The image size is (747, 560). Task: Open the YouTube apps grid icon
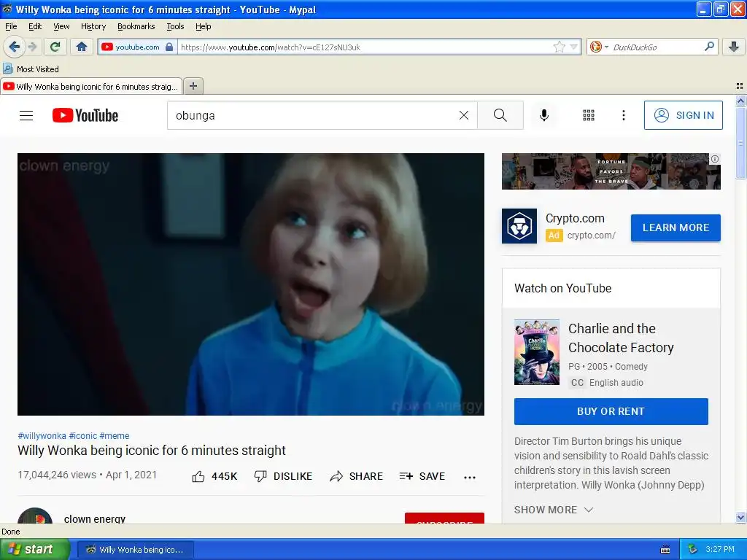[x=589, y=115]
